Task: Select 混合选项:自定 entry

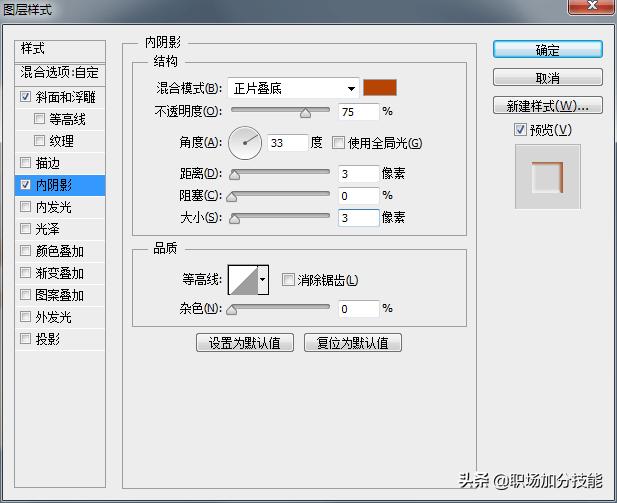Action: coord(60,74)
